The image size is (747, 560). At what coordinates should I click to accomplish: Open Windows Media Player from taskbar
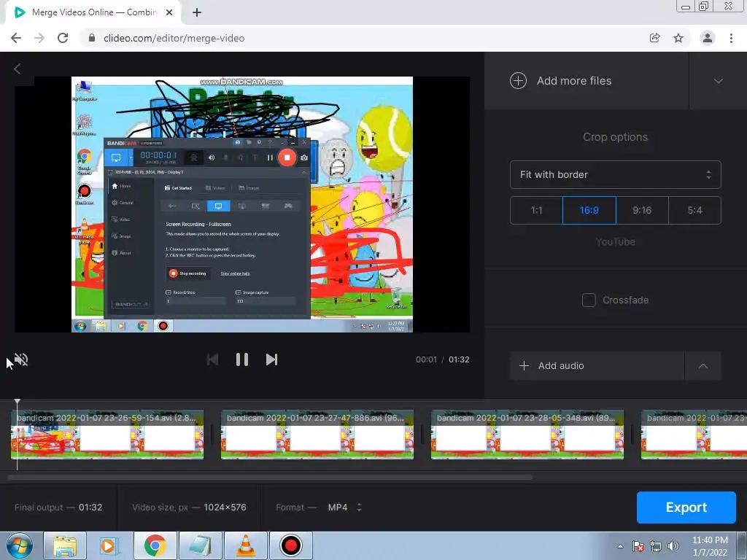(x=109, y=545)
